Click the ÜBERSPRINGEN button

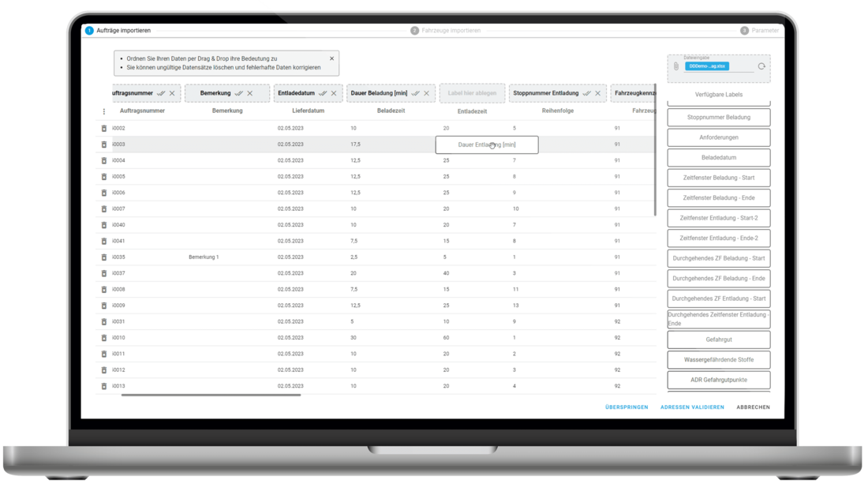click(x=627, y=407)
